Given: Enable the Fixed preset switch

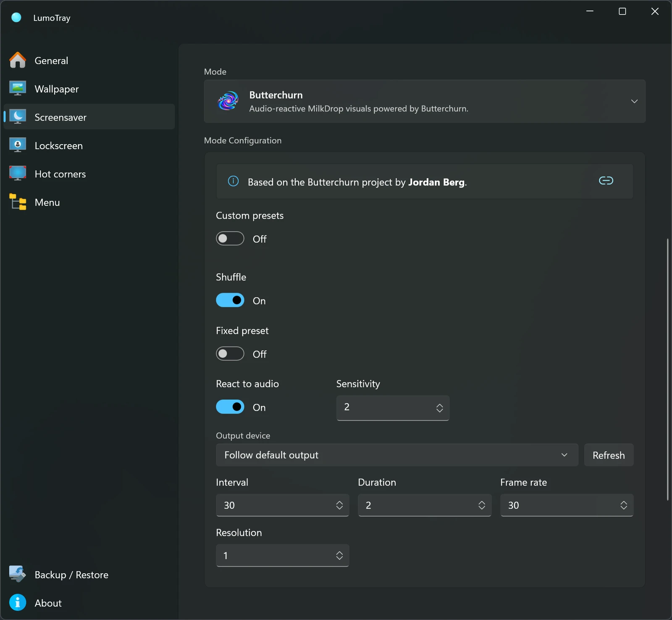Looking at the screenshot, I should pyautogui.click(x=230, y=354).
